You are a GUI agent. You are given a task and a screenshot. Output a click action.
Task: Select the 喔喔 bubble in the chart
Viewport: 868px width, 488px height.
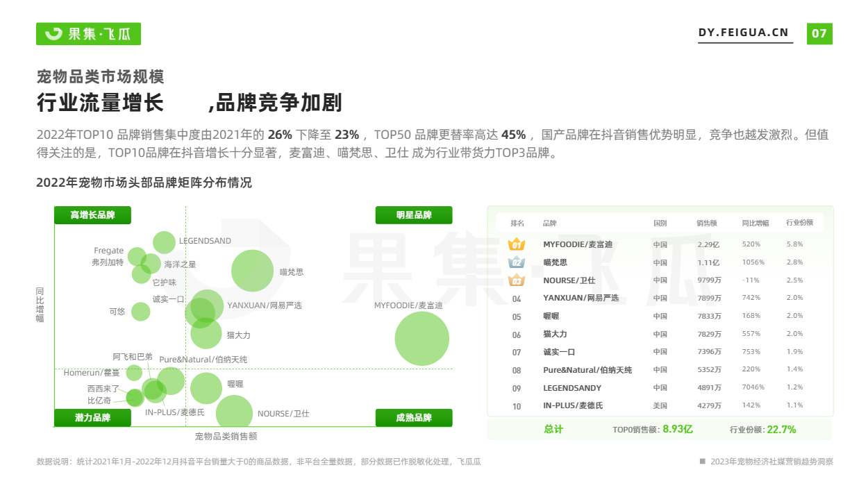206,388
